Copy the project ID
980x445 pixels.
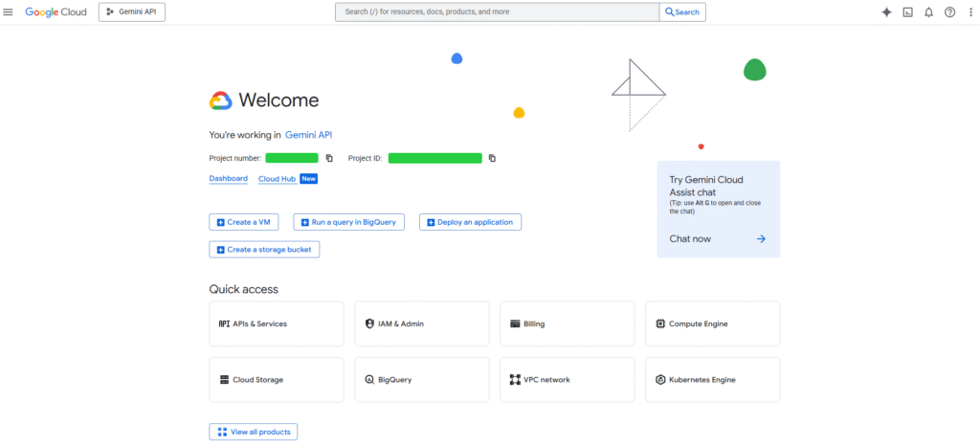click(x=493, y=158)
